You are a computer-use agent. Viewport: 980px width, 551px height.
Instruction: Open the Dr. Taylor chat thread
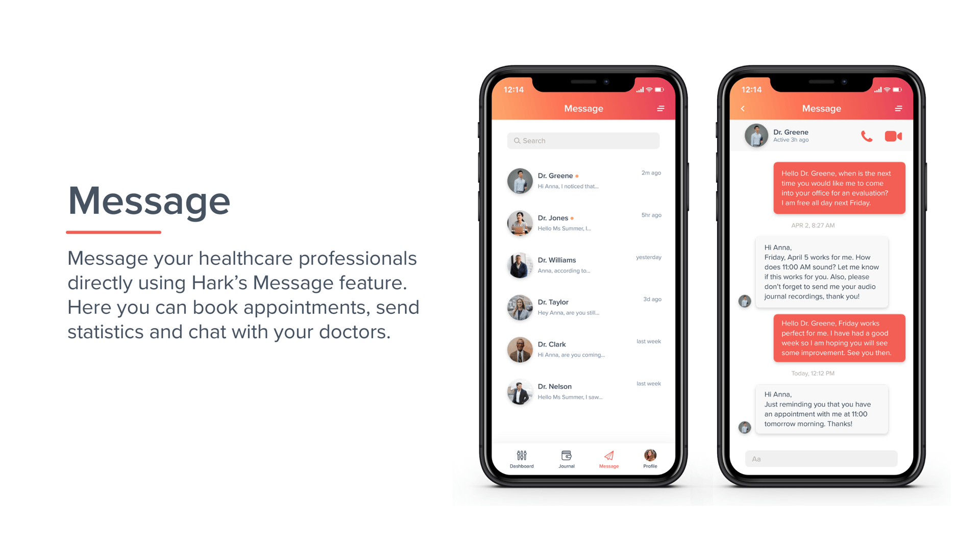pos(583,306)
